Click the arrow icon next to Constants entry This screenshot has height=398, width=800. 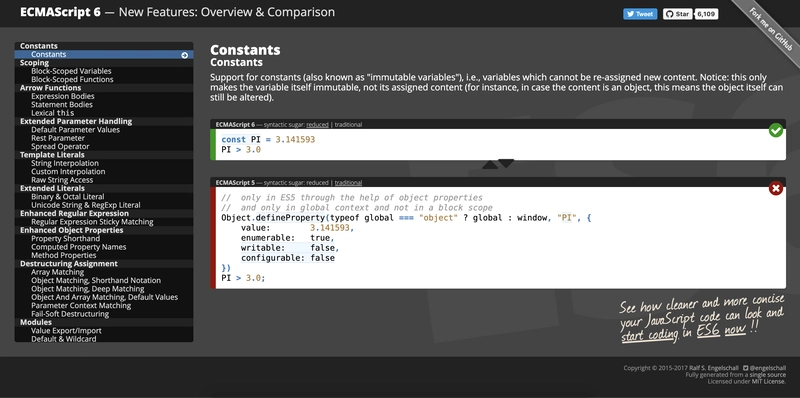(x=185, y=55)
